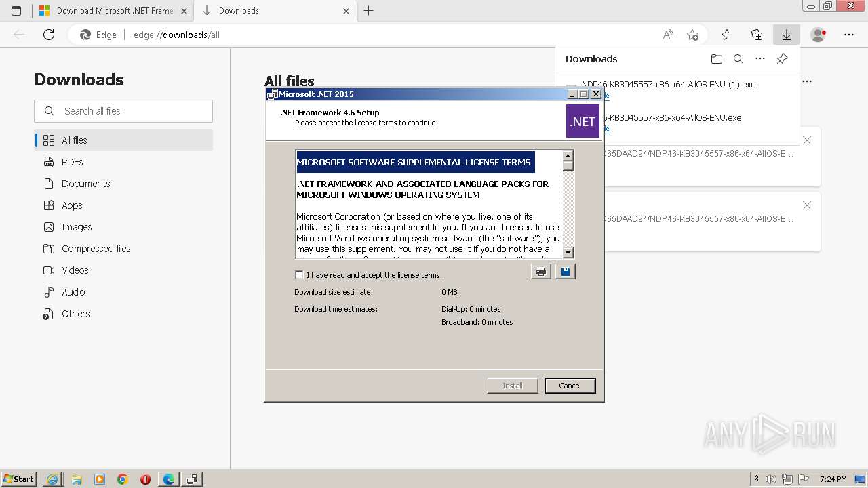The height and width of the screenshot is (488, 868).
Task: Open Opera from taskbar
Action: point(145,479)
